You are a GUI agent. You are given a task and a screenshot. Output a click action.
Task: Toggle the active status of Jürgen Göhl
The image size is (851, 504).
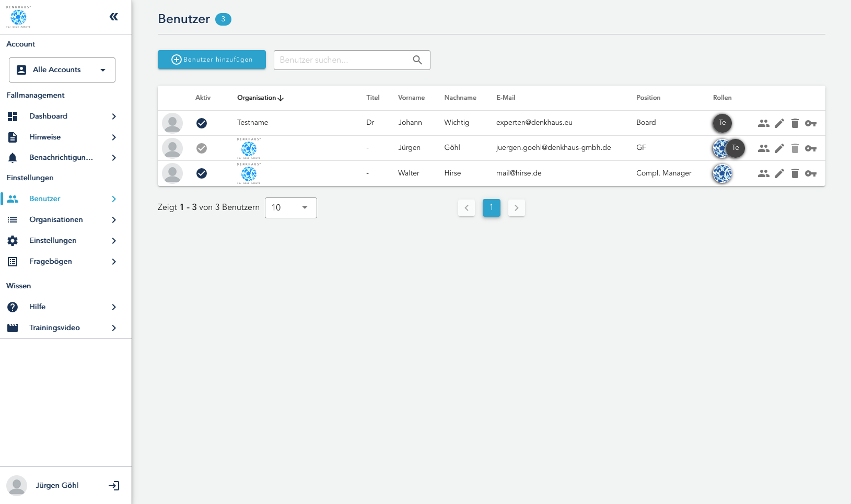[x=202, y=148]
